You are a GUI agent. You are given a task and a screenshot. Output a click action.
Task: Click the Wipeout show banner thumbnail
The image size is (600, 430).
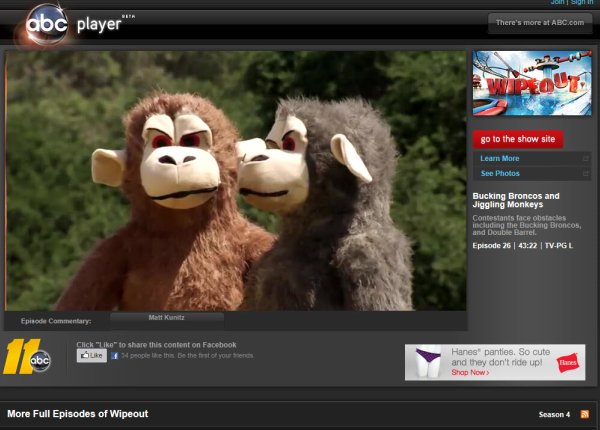532,83
